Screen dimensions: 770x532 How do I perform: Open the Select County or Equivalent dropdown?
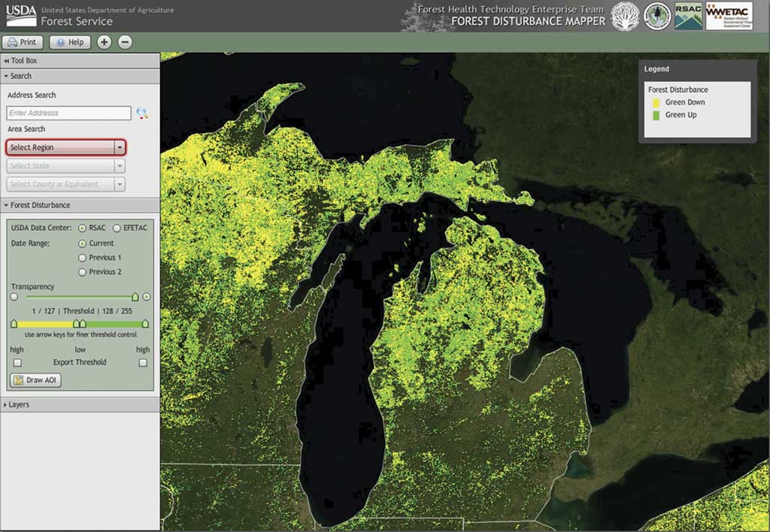[x=66, y=185]
